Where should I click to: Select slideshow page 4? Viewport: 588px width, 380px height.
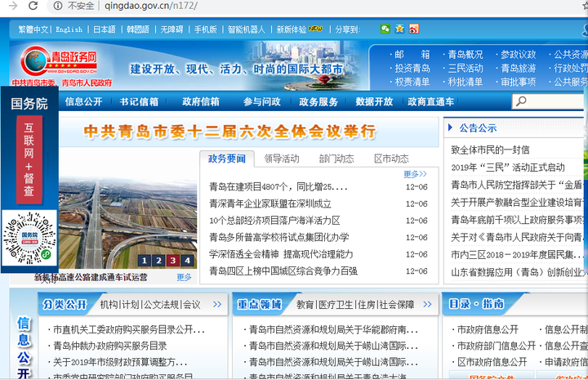point(187,261)
